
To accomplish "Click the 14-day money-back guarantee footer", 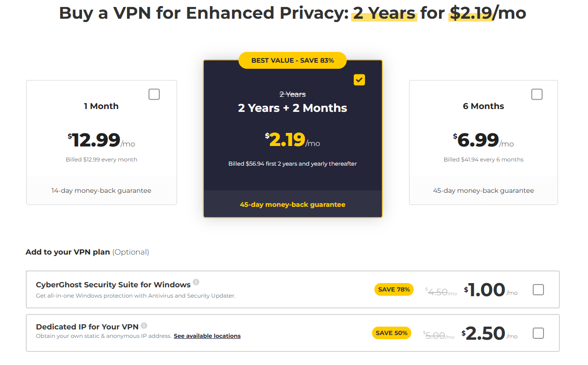I will click(x=101, y=190).
